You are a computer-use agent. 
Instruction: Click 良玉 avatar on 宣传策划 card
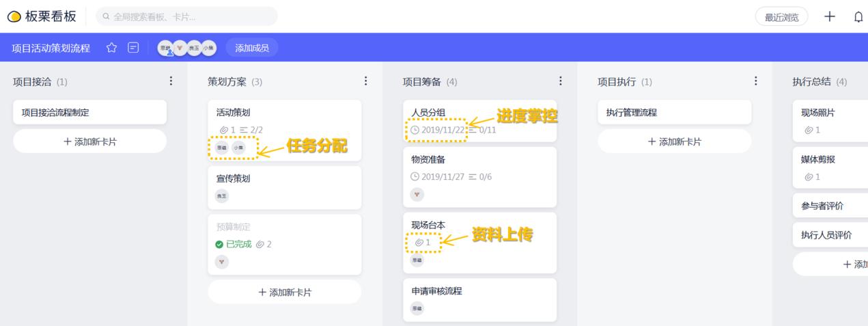click(222, 195)
